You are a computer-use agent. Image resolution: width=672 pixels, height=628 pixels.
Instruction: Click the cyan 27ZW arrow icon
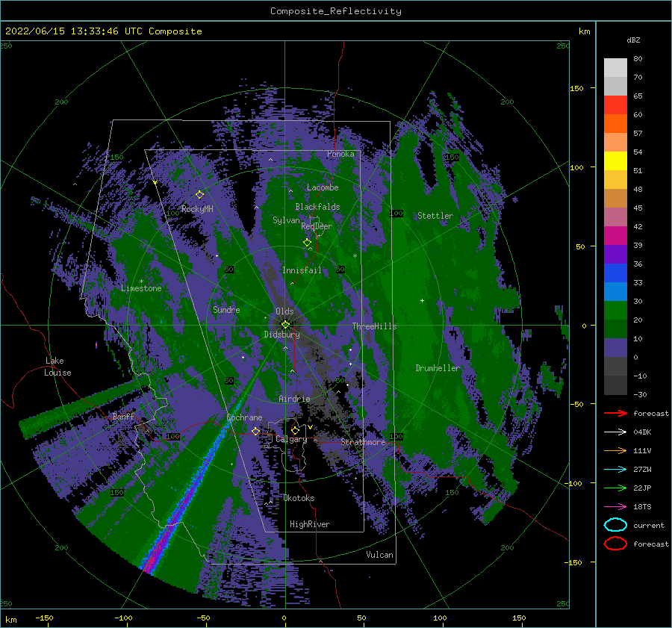coord(615,469)
